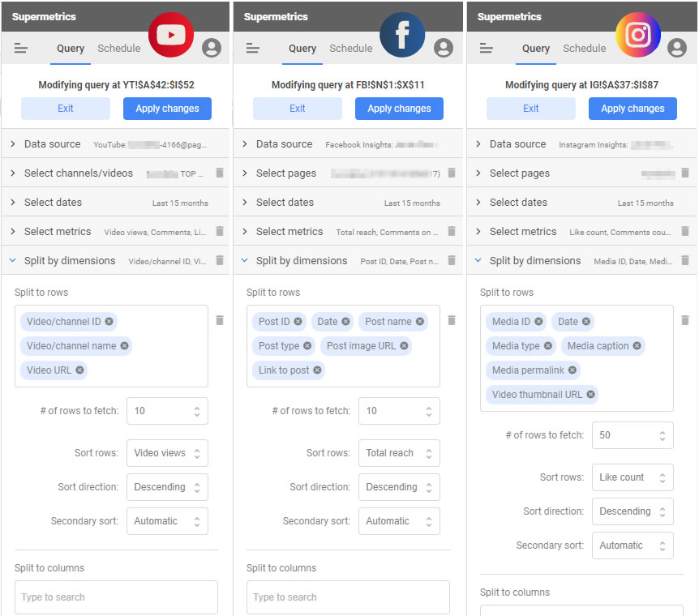The height and width of the screenshot is (616, 699).
Task: Focus YouTube Split to columns search field
Action: [116, 597]
